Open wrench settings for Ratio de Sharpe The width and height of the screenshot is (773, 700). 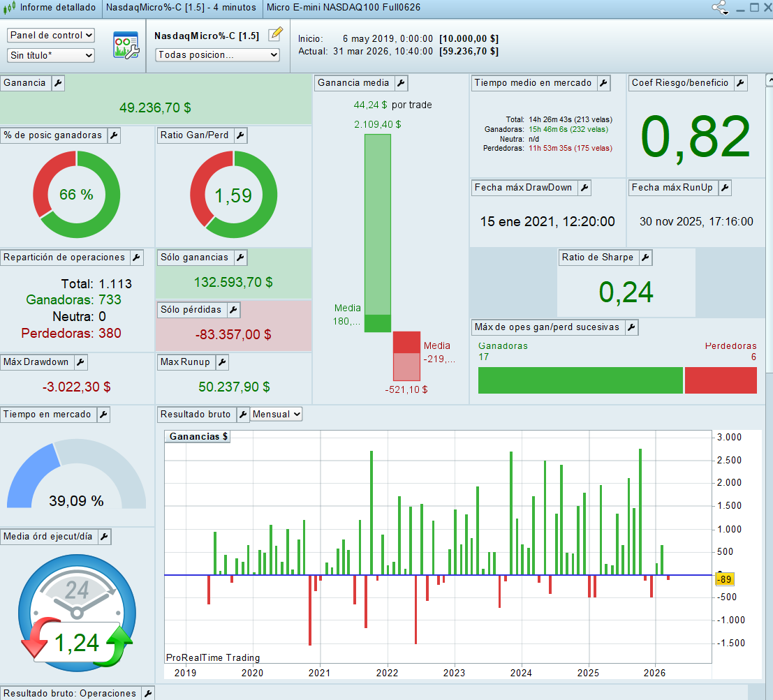point(645,258)
